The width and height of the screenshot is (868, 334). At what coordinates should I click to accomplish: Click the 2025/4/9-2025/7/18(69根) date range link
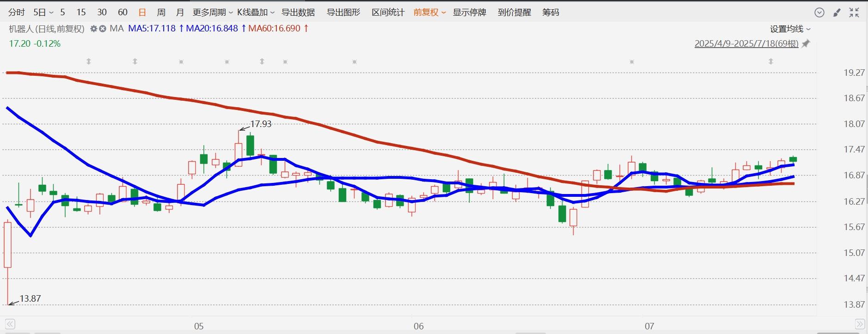pyautogui.click(x=746, y=44)
